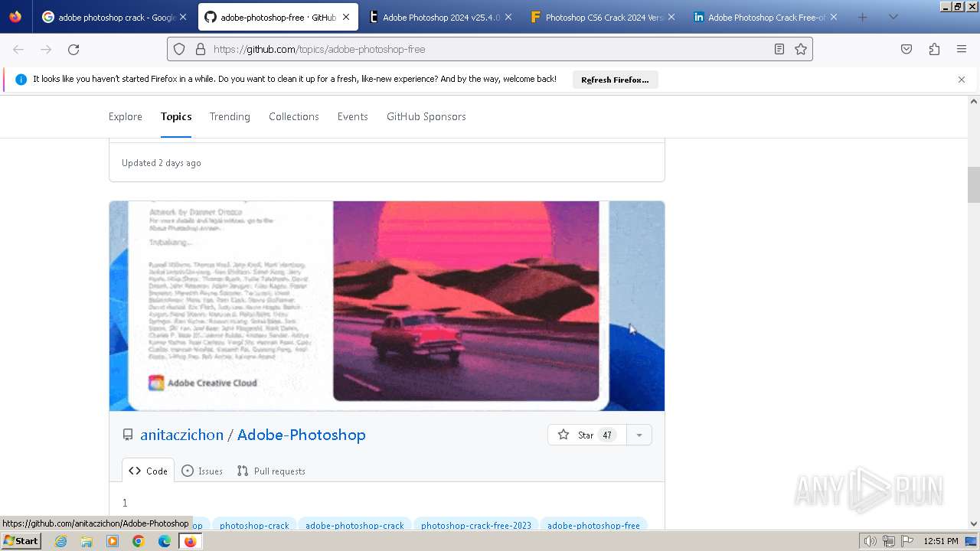The image size is (980, 551).
Task: Close the Adobe Photoshop 2024 v25.4.0 tab
Action: click(508, 17)
